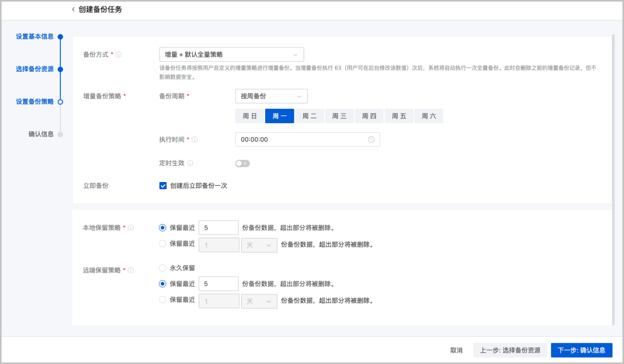Click info icon next to 备份方式
Image resolution: width=624 pixels, height=364 pixels.
119,55
